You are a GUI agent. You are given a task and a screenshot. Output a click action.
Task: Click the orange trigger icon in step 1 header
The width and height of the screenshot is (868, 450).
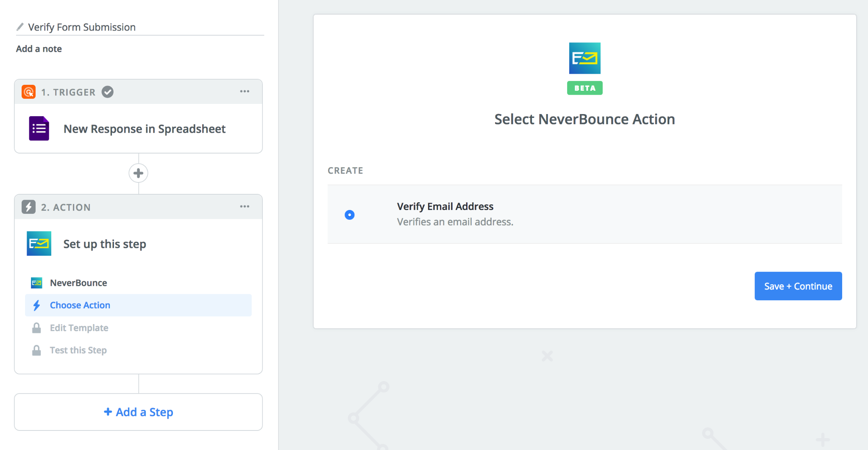28,92
